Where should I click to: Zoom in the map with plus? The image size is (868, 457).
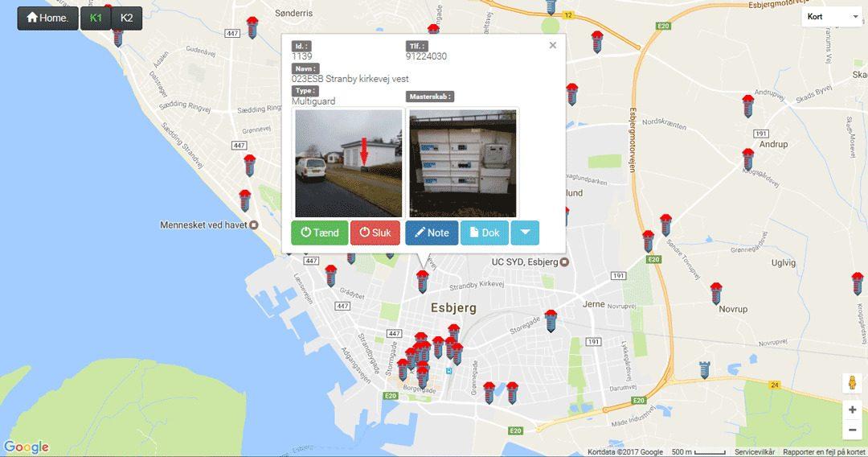coord(853,410)
